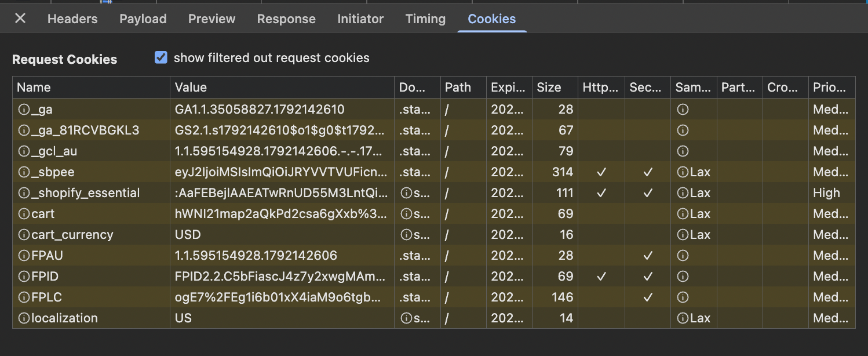Click SameSite info icon in cart row
This screenshot has height=356, width=868.
[x=683, y=213]
